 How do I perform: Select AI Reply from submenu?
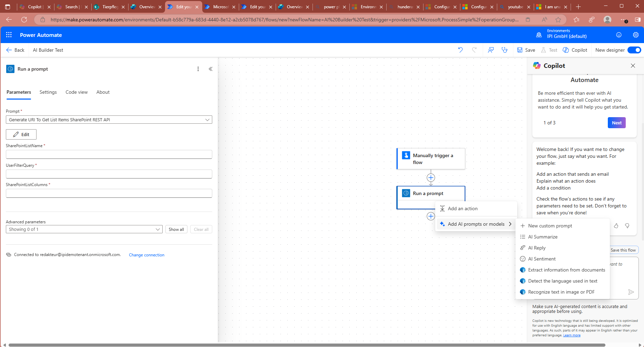click(562, 248)
